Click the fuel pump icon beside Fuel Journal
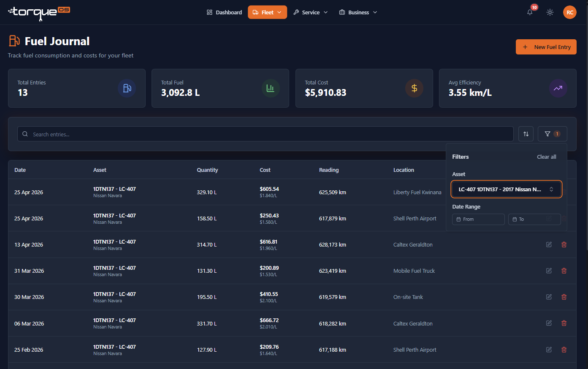The image size is (588, 369). click(x=14, y=41)
